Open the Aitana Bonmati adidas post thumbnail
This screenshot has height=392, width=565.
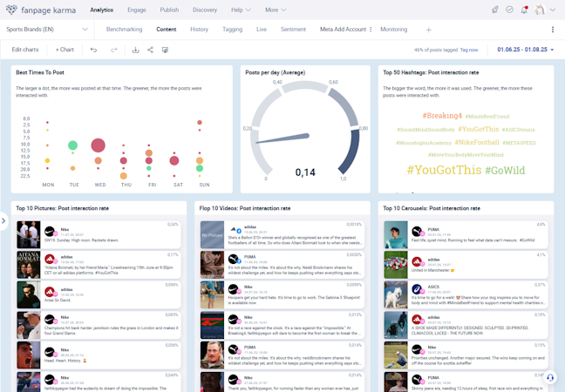(x=29, y=265)
